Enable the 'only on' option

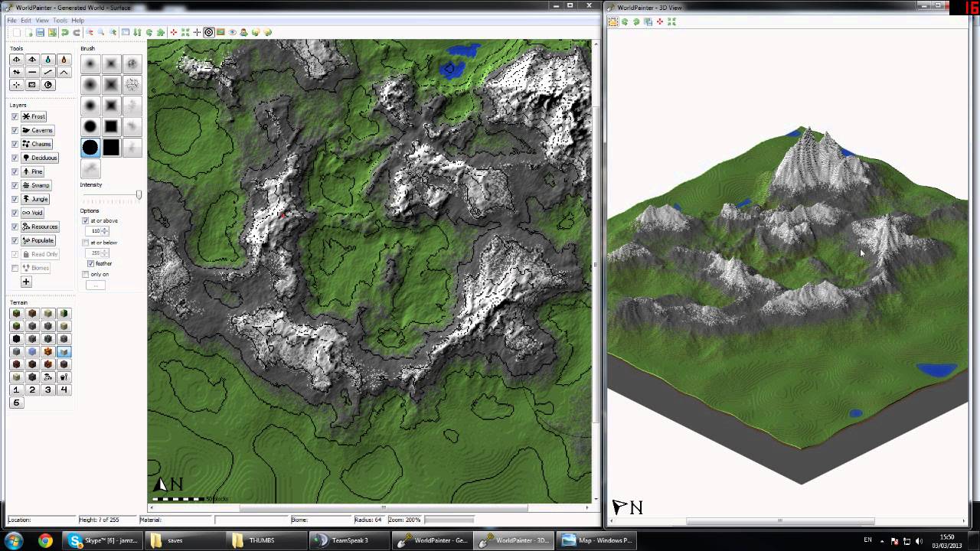(x=86, y=274)
